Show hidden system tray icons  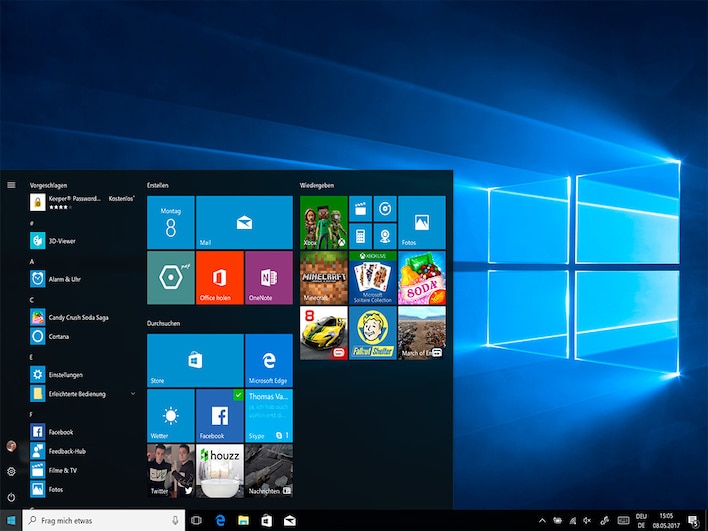542,521
